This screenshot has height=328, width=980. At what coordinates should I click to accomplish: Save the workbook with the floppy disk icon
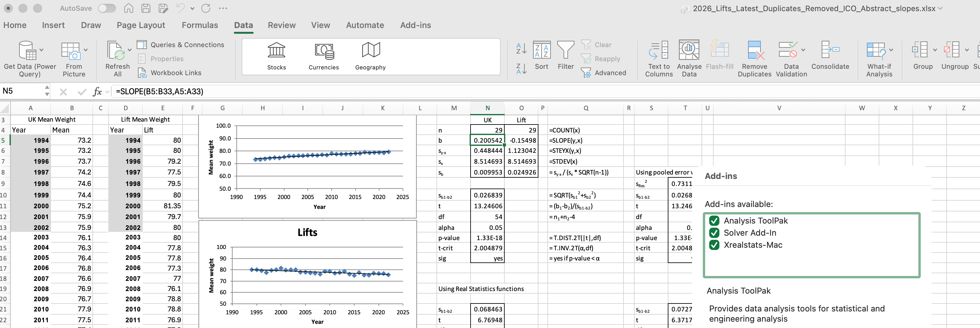(x=146, y=8)
